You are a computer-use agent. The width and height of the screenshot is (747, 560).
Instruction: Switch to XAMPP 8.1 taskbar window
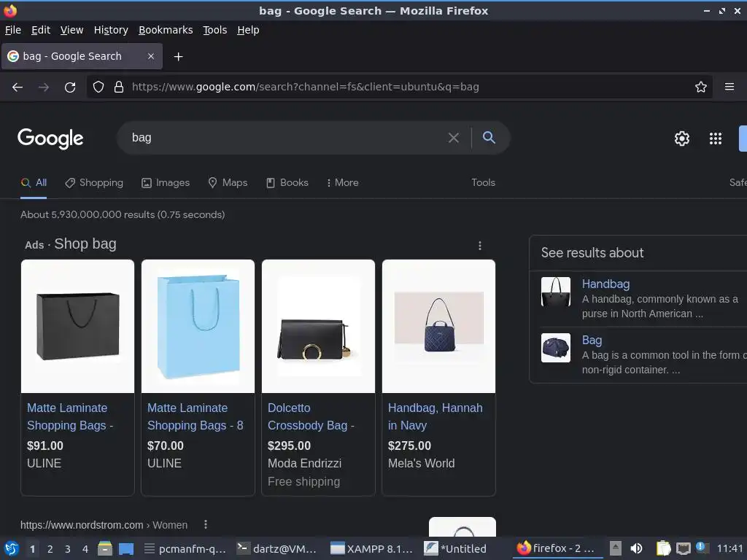pos(371,548)
